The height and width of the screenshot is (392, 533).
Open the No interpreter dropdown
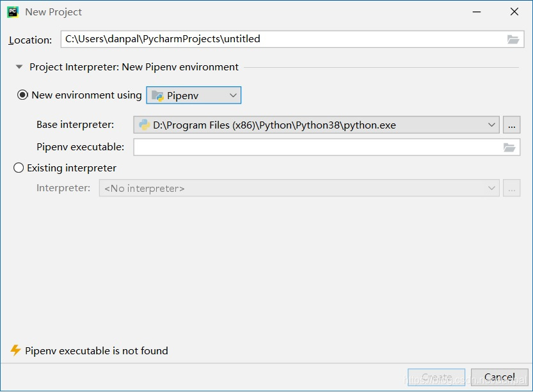tap(491, 187)
